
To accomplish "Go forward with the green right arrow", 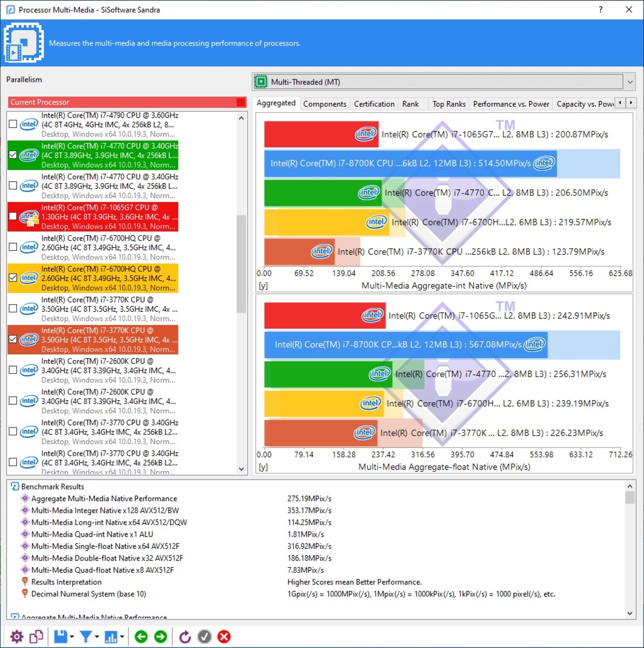I will coord(161,636).
